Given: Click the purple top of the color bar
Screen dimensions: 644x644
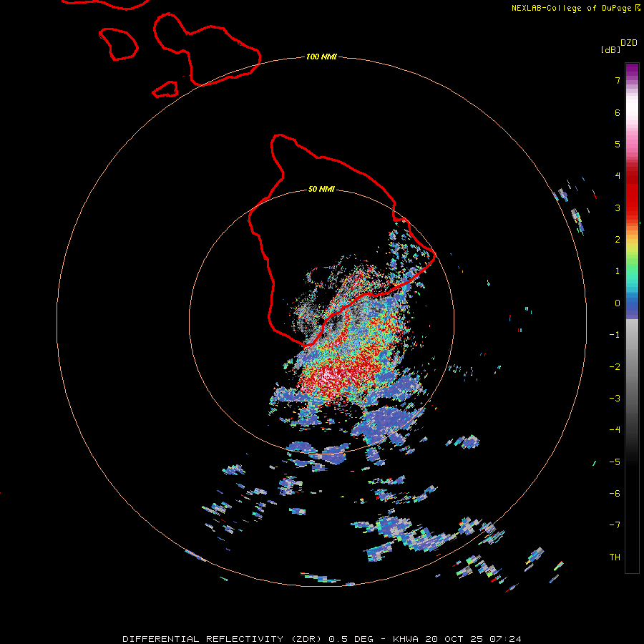Looking at the screenshot, I should tap(632, 71).
